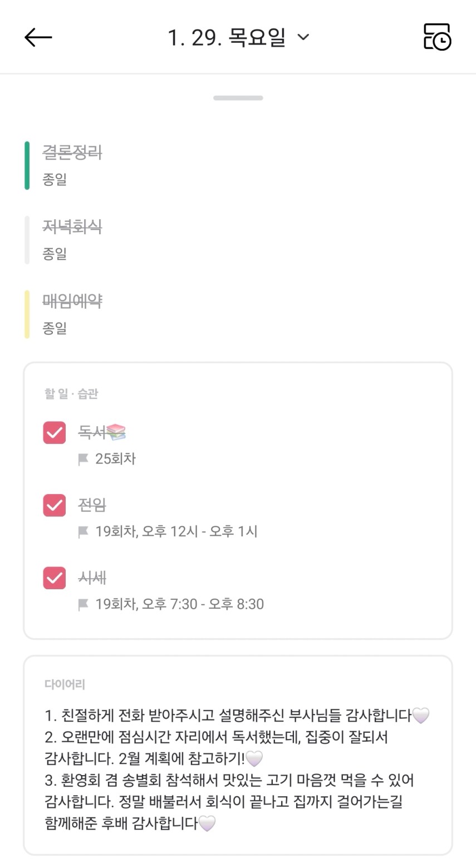Toggle the 시세 task checkbox

55,578
